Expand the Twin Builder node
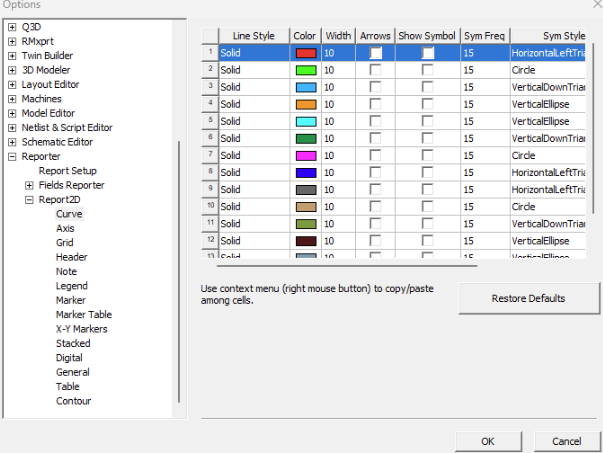 12,56
